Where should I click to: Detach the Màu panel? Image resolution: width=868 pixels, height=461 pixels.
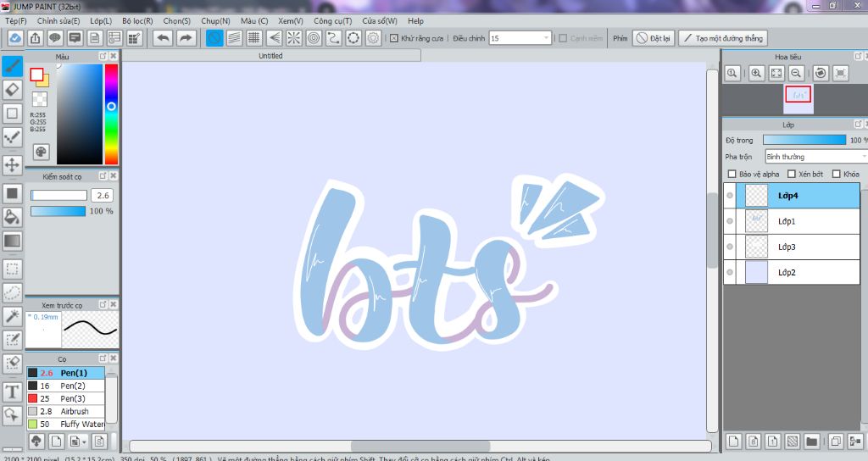[x=103, y=56]
